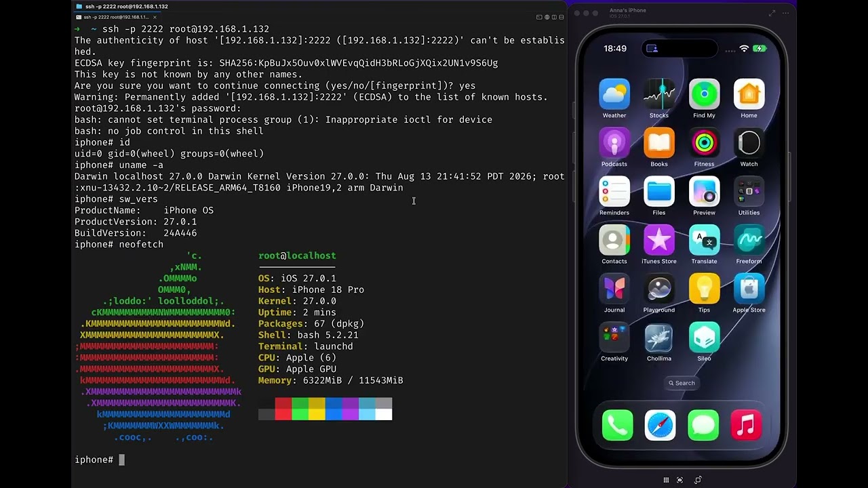
Task: Close the ssh terminal tab
Action: click(155, 17)
